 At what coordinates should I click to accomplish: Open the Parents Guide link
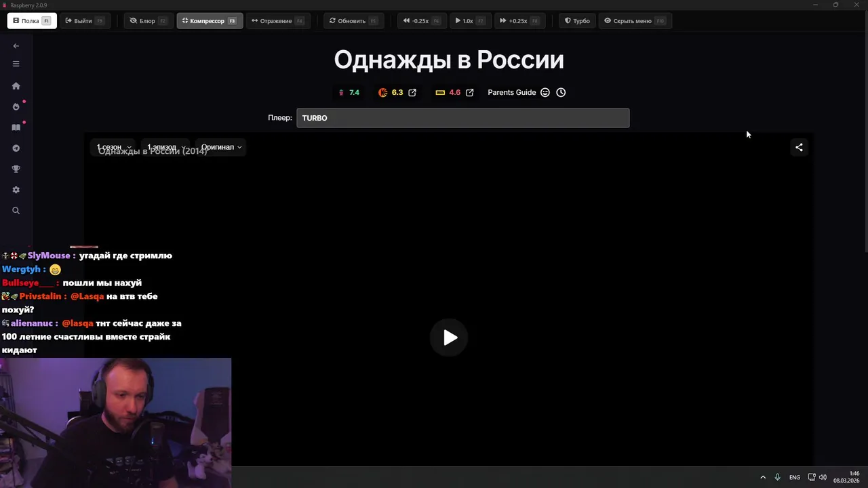pyautogui.click(x=512, y=93)
